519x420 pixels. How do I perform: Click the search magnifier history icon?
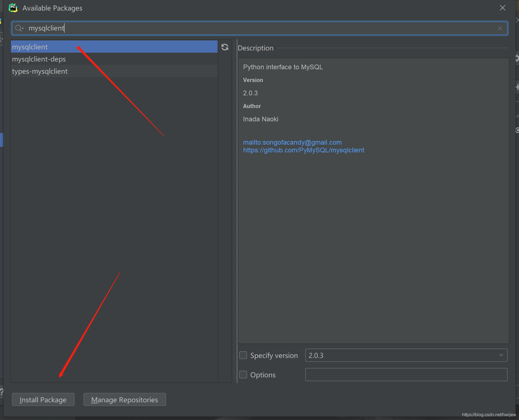coord(19,28)
